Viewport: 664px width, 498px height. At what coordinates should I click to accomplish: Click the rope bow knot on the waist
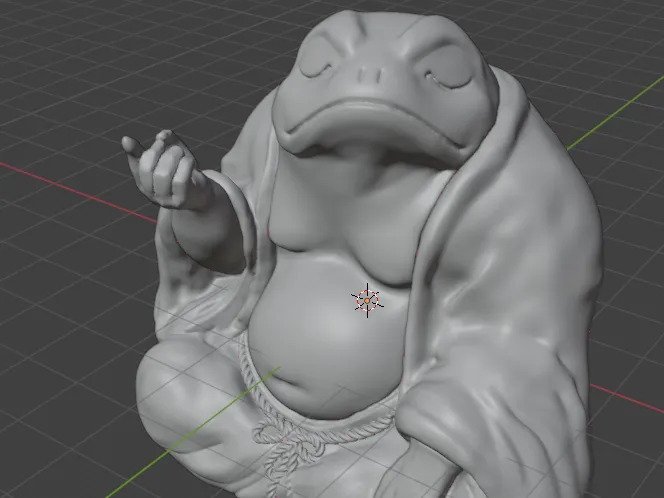click(x=289, y=440)
